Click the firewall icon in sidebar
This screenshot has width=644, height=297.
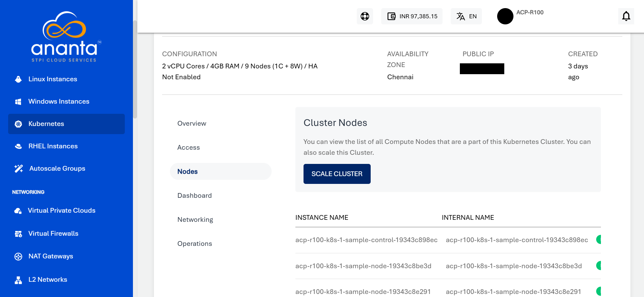[18, 234]
